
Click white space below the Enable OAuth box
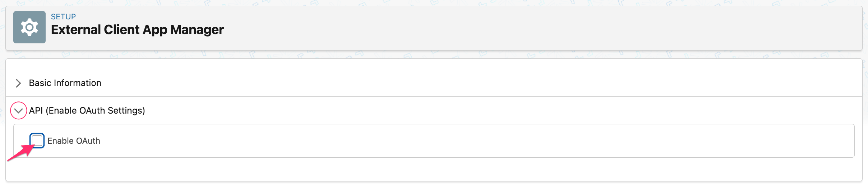(x=431, y=169)
